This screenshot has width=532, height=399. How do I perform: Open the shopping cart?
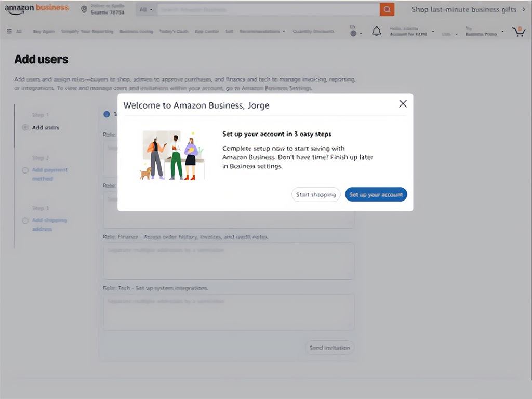518,31
